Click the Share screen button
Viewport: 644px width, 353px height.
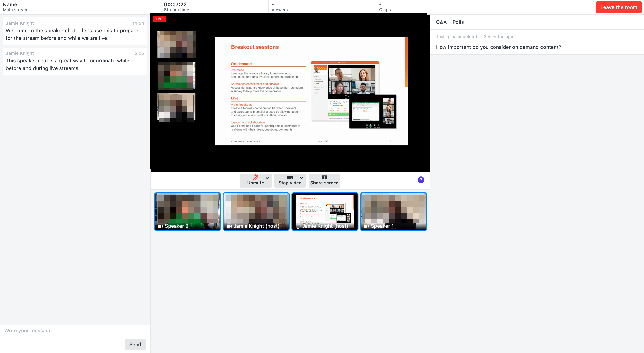pos(324,180)
